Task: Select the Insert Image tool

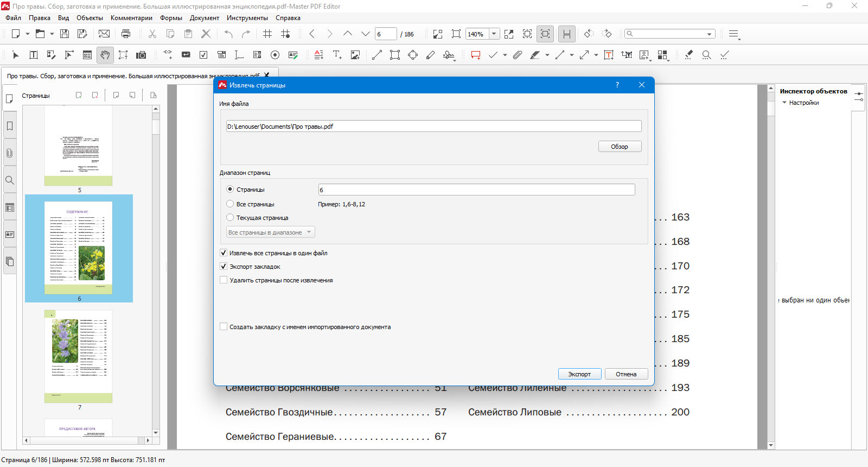Action: [355, 55]
